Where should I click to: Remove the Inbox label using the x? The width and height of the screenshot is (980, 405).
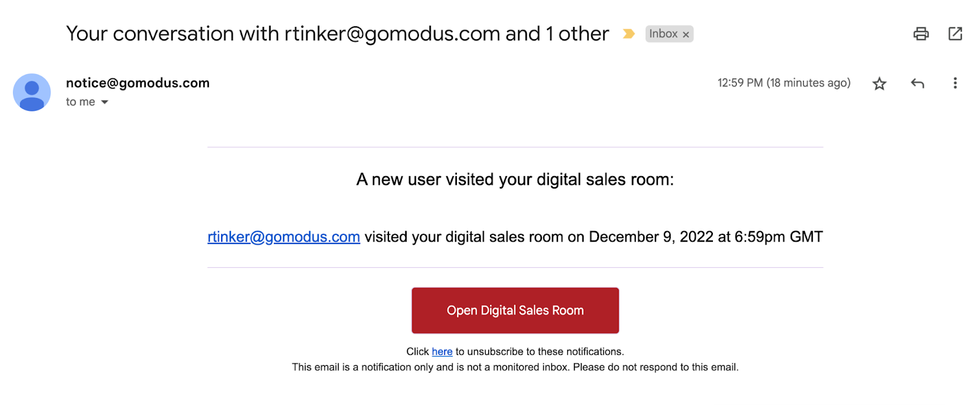[686, 35]
